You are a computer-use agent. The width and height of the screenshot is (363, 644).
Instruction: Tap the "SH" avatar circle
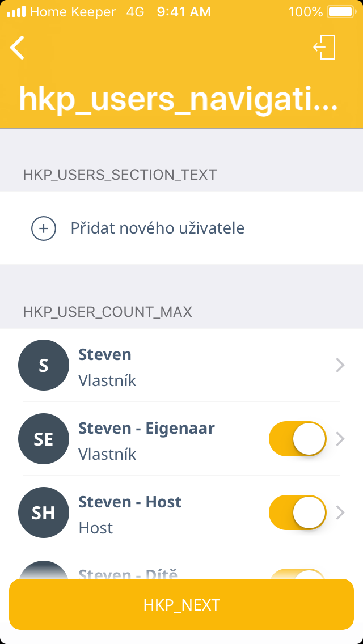pyautogui.click(x=44, y=512)
